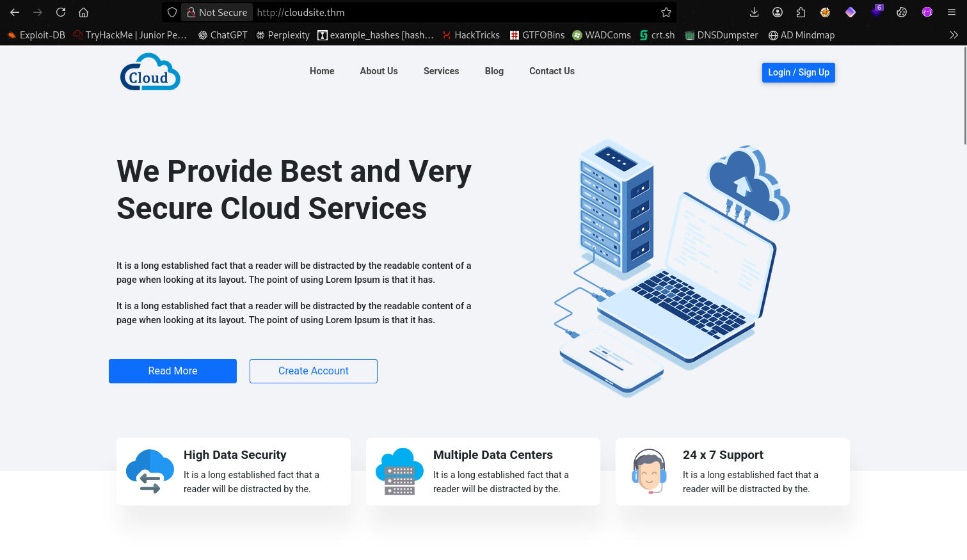Open the Wappalyzer extension icon
The height and width of the screenshot is (560, 967).
click(x=851, y=12)
